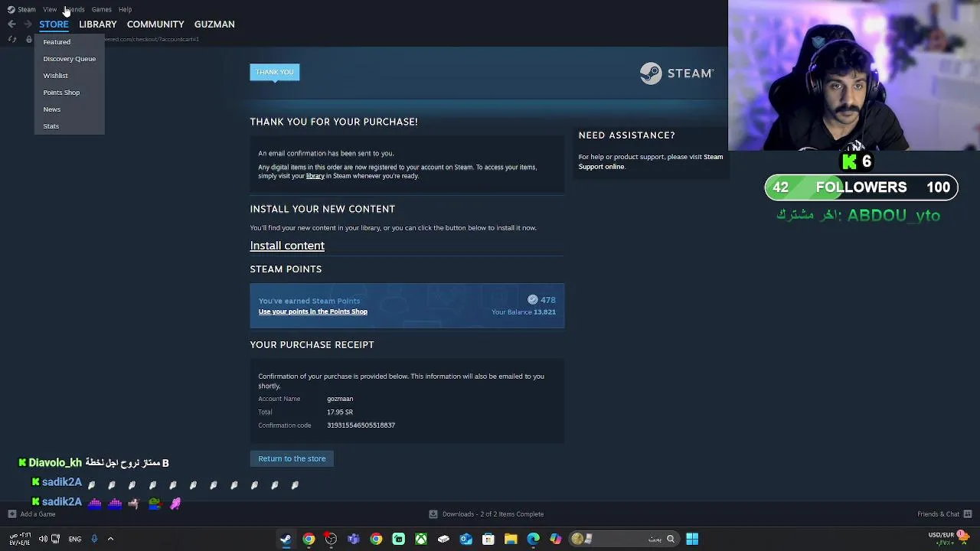Click the downloads tray icon

433,514
